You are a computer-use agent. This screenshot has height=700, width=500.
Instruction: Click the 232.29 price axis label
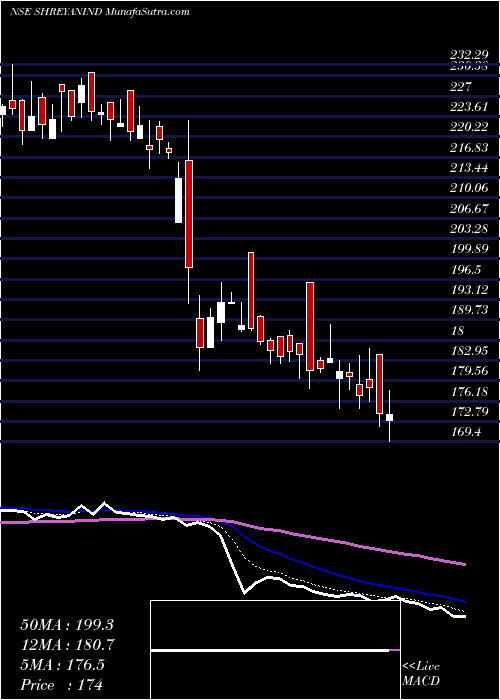click(x=469, y=56)
